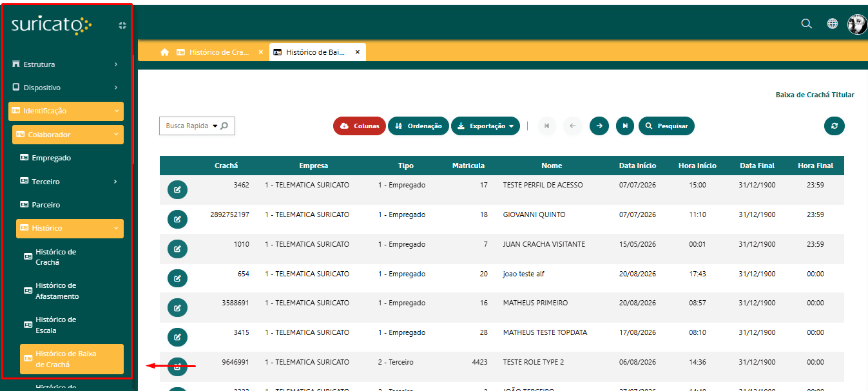Switch to the Histórico de Crachá tab

219,52
